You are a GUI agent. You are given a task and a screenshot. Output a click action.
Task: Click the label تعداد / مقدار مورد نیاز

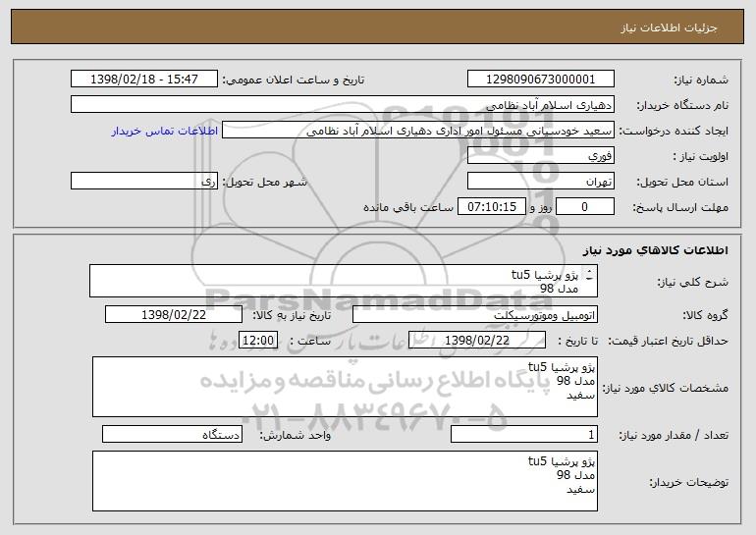(x=674, y=435)
